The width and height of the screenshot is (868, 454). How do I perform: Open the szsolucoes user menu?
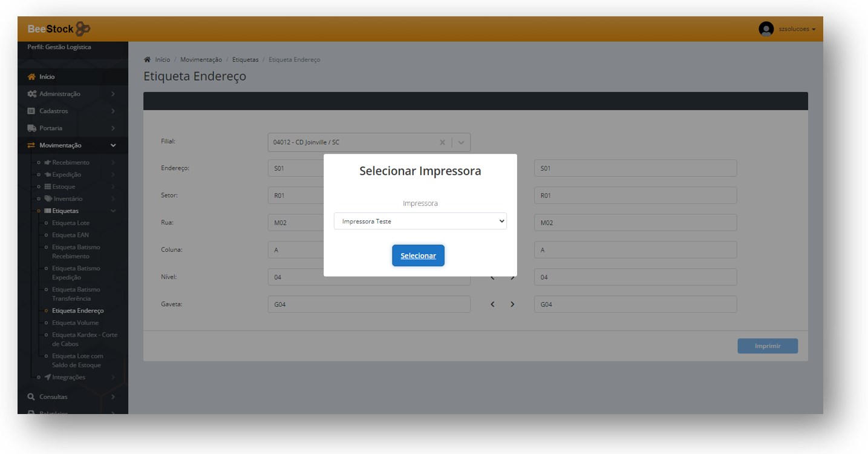point(797,29)
